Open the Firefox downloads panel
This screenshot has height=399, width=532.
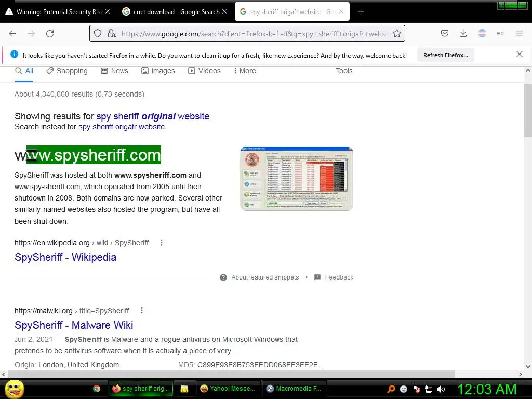[463, 33]
